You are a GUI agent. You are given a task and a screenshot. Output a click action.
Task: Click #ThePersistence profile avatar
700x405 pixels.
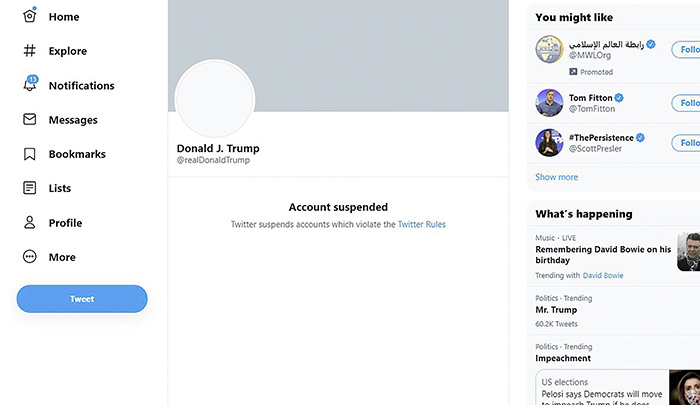549,142
